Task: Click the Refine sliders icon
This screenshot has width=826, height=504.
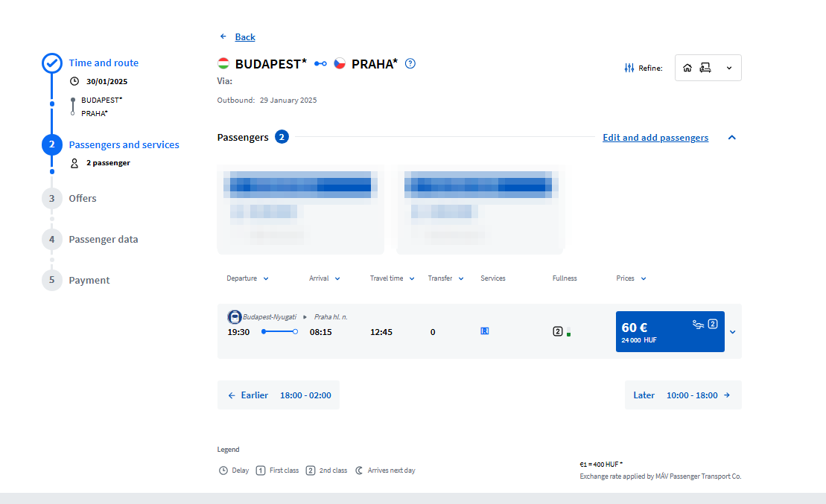Action: point(629,68)
